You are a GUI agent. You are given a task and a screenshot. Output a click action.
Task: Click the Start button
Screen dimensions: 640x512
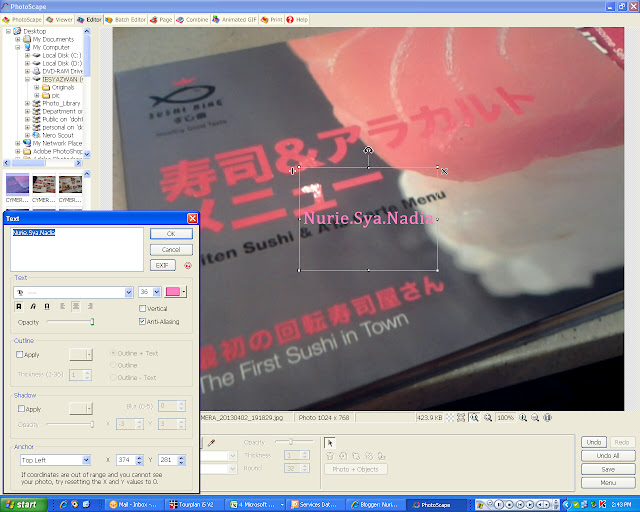click(24, 505)
